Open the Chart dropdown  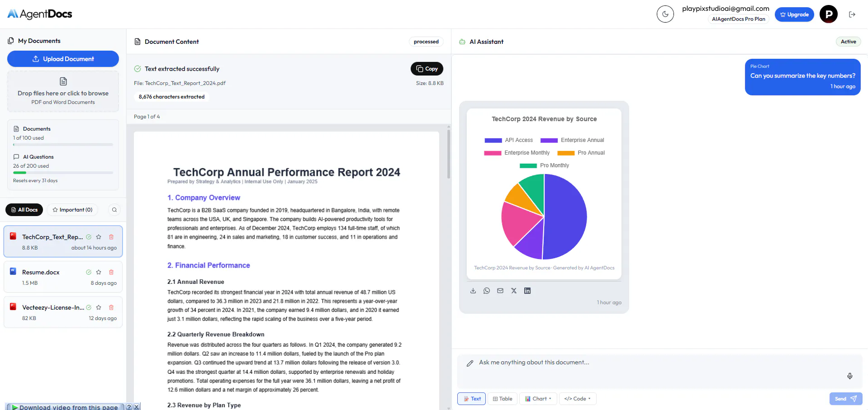[x=538, y=399]
